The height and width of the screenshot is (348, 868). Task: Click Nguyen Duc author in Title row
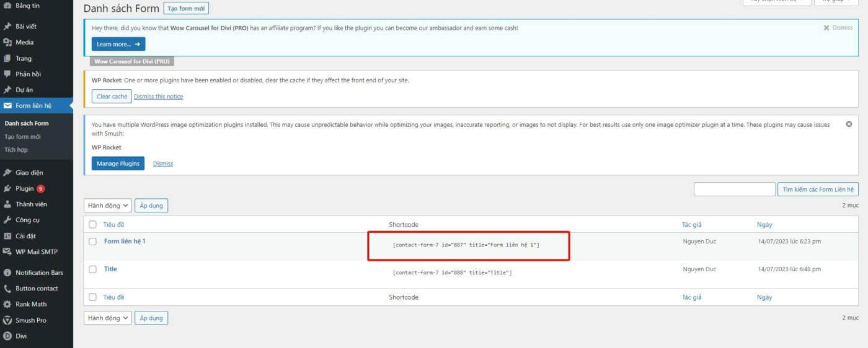pos(699,269)
